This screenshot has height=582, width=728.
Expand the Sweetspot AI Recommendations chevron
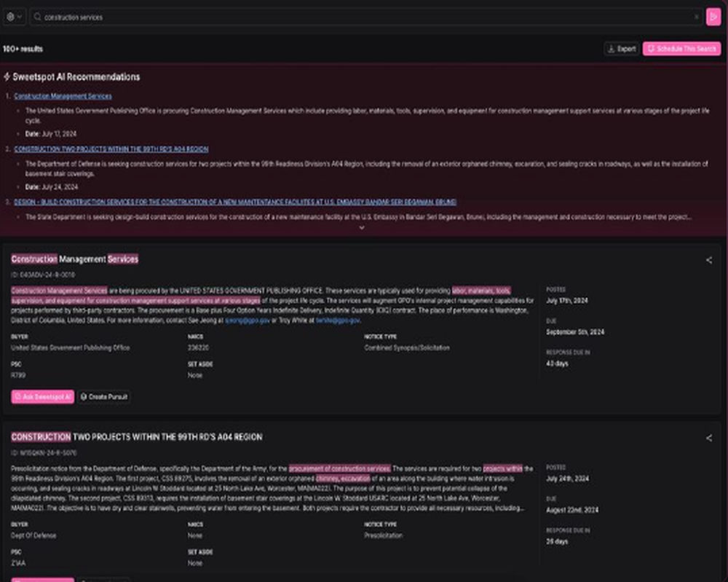[x=362, y=227]
